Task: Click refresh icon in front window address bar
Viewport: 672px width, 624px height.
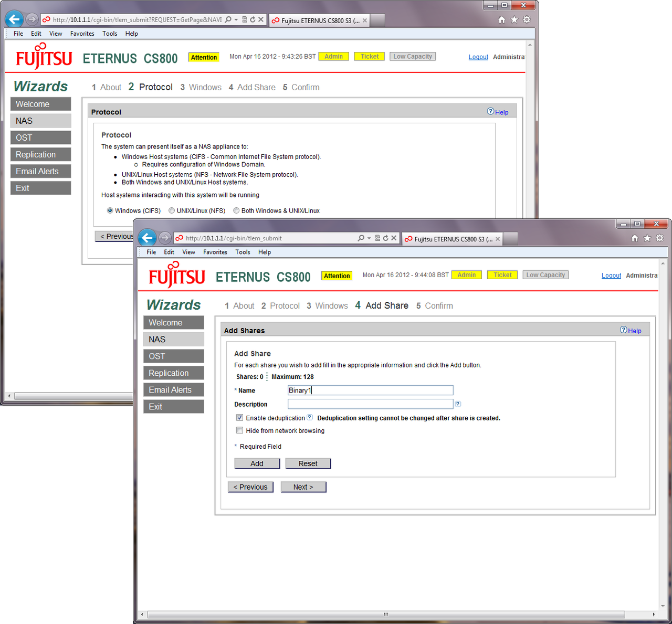Action: click(385, 238)
